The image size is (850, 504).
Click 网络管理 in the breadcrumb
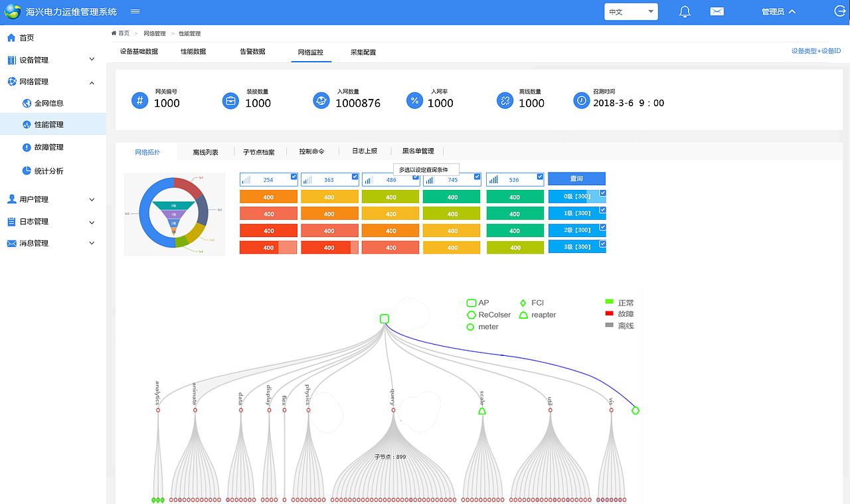(x=155, y=33)
